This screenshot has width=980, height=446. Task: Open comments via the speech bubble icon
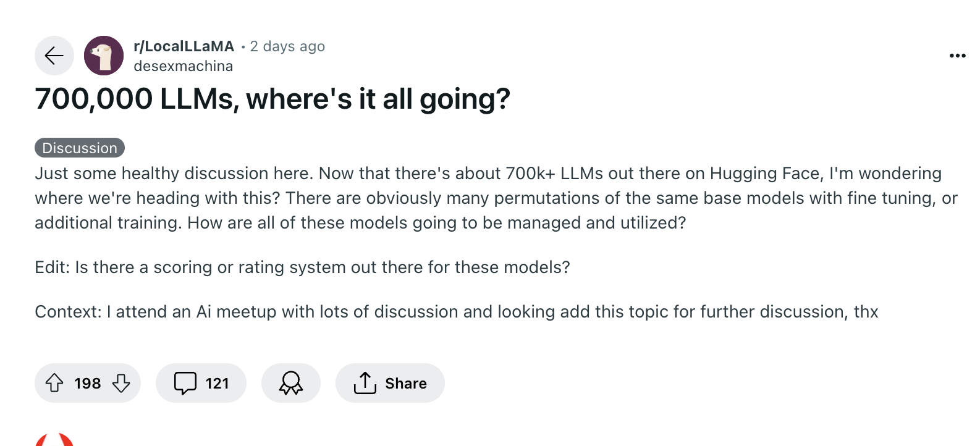pos(186,383)
